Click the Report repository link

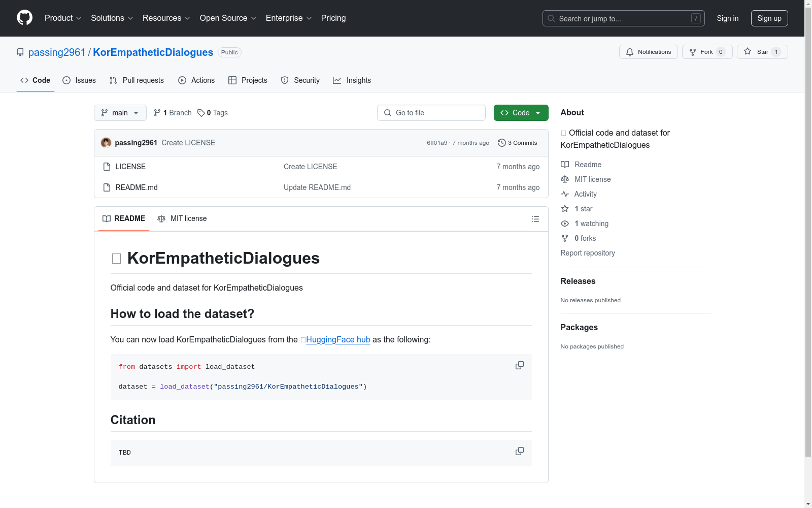588,253
